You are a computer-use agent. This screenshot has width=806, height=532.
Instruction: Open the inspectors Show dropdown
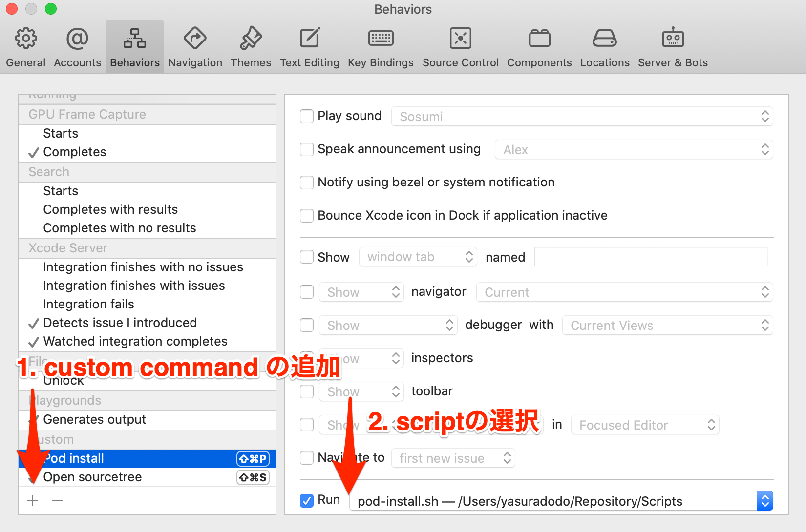pos(361,358)
